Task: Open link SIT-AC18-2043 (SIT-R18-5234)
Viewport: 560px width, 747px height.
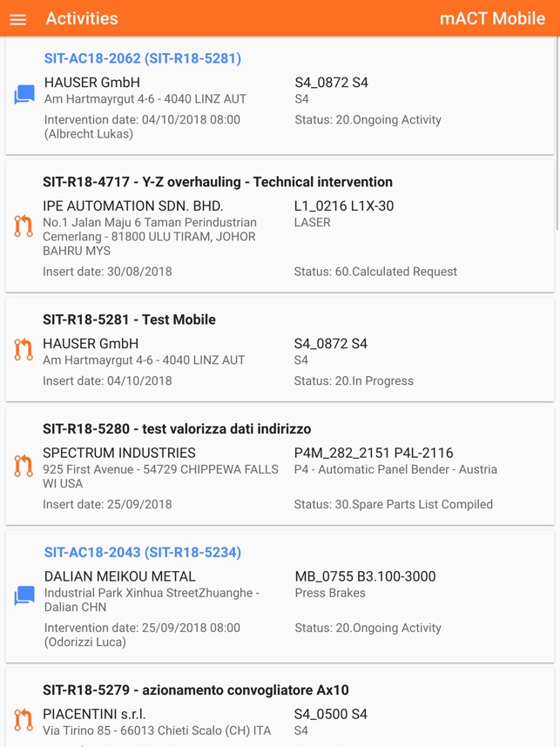Action: click(x=143, y=552)
